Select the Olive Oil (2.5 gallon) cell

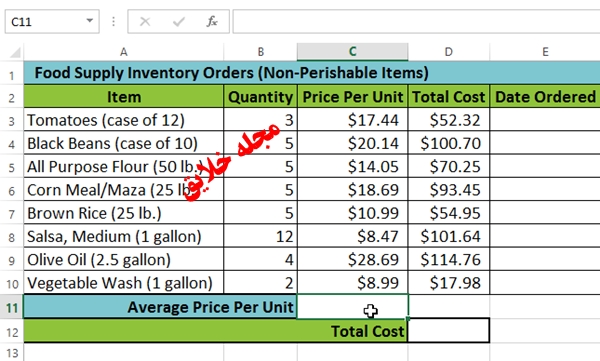[x=124, y=260]
